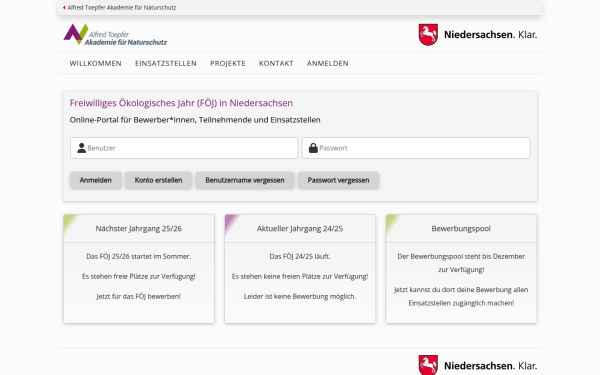Screen dimensions: 600x375
Task: Open the Willkommen menu item
Action: point(95,64)
